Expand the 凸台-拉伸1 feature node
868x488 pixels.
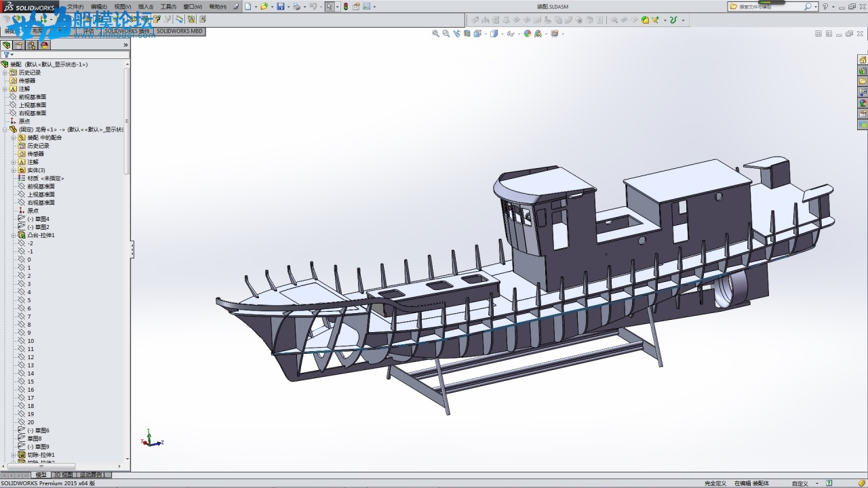(x=14, y=235)
